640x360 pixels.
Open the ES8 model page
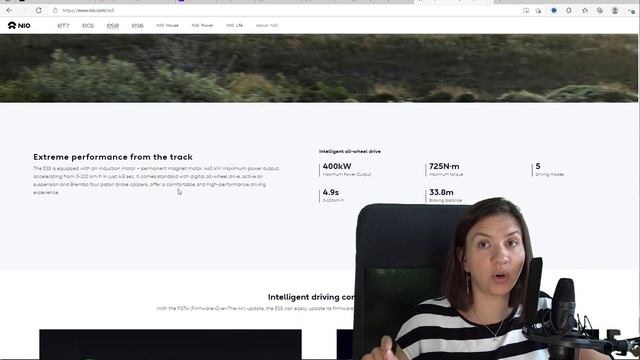click(113, 25)
